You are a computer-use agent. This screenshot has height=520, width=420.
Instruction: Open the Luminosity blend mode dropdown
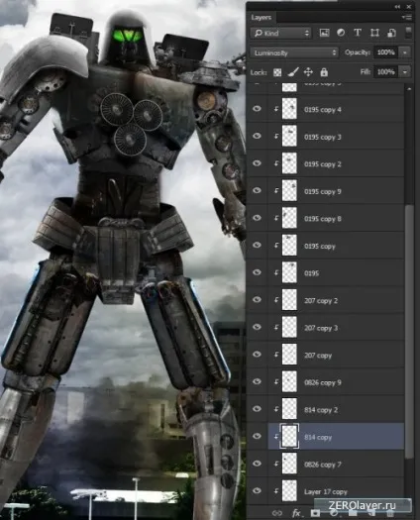tap(294, 52)
